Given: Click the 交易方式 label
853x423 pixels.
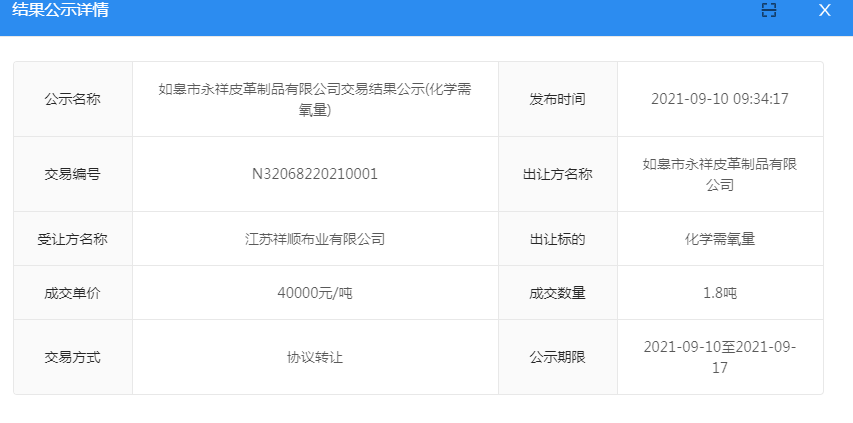Looking at the screenshot, I should (72, 358).
